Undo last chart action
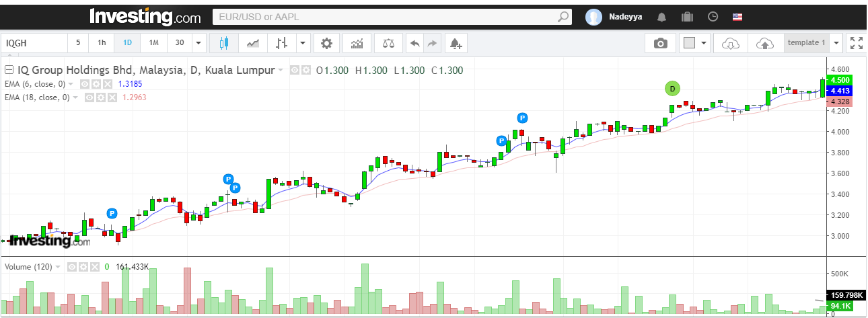This screenshot has width=868, height=318. point(415,43)
